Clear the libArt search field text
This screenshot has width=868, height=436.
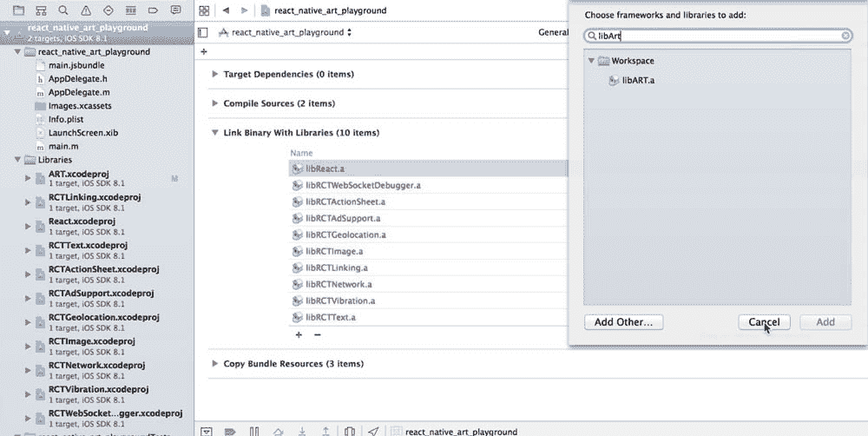coord(846,36)
